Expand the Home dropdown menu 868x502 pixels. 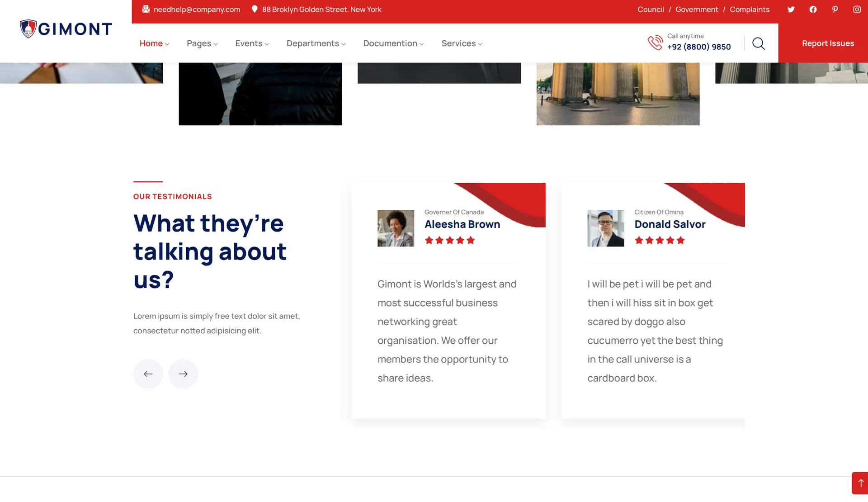click(x=154, y=43)
